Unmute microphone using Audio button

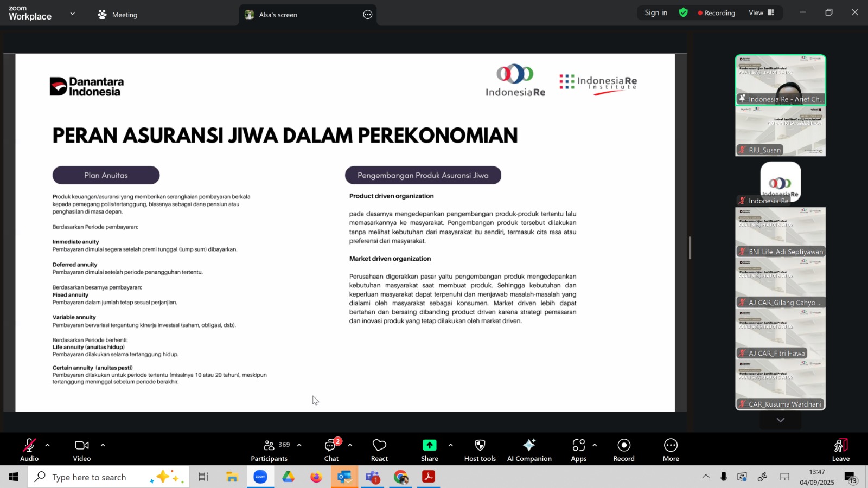29,450
